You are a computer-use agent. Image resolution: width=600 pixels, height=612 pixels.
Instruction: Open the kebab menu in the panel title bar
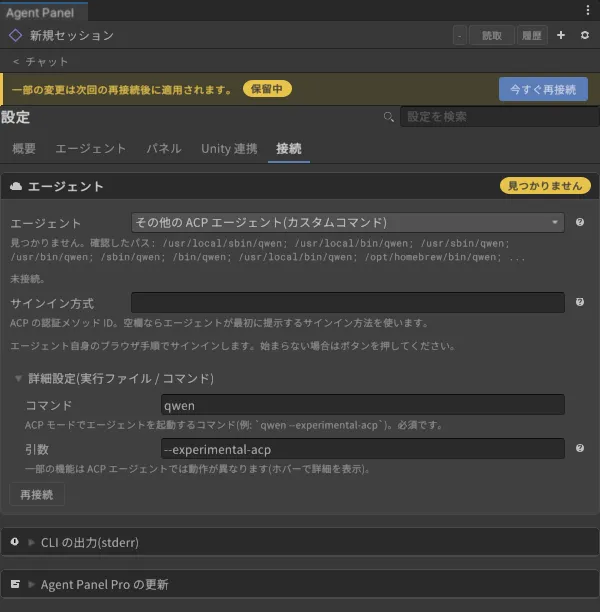[588, 10]
